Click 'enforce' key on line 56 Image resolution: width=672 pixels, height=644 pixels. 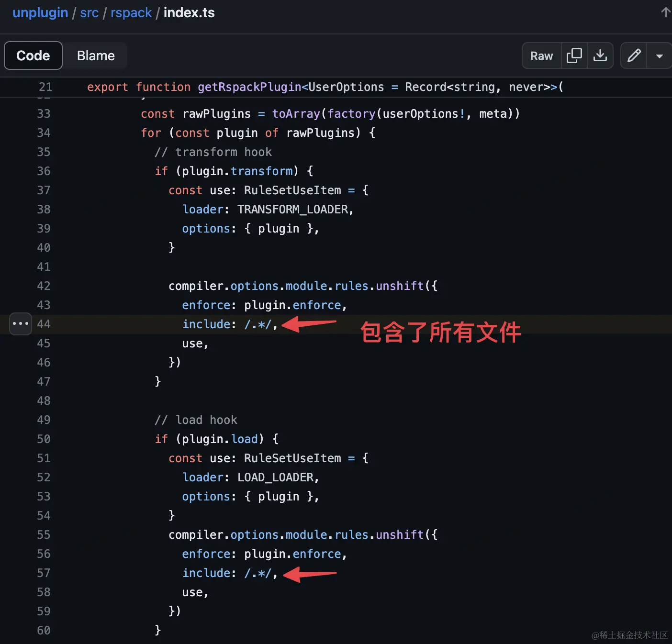pos(206,554)
